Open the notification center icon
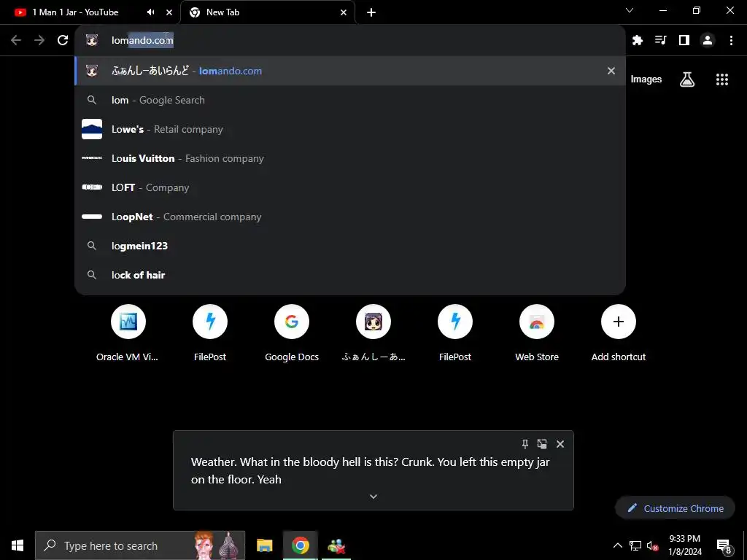The height and width of the screenshot is (560, 747). (x=724, y=546)
